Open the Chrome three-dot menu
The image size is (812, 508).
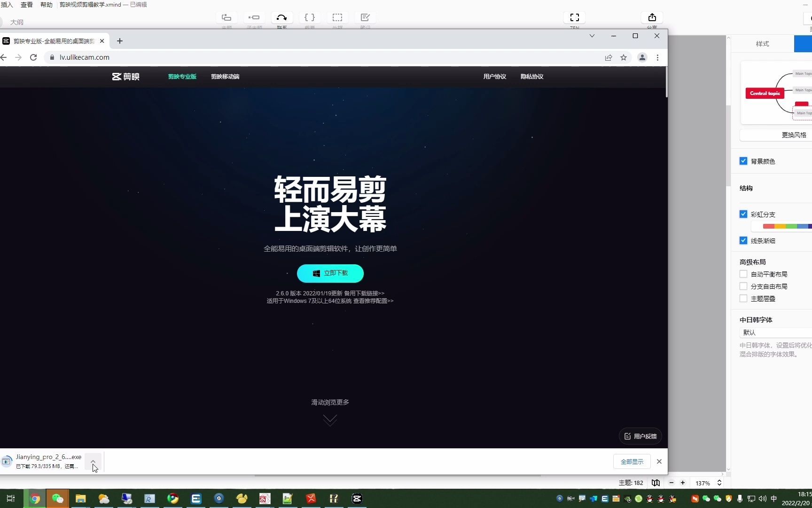click(x=657, y=57)
